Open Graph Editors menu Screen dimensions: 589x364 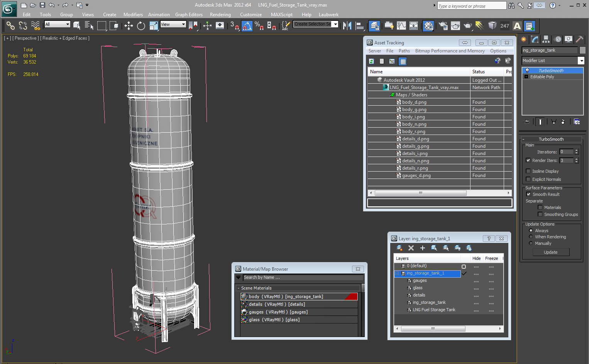coord(189,15)
